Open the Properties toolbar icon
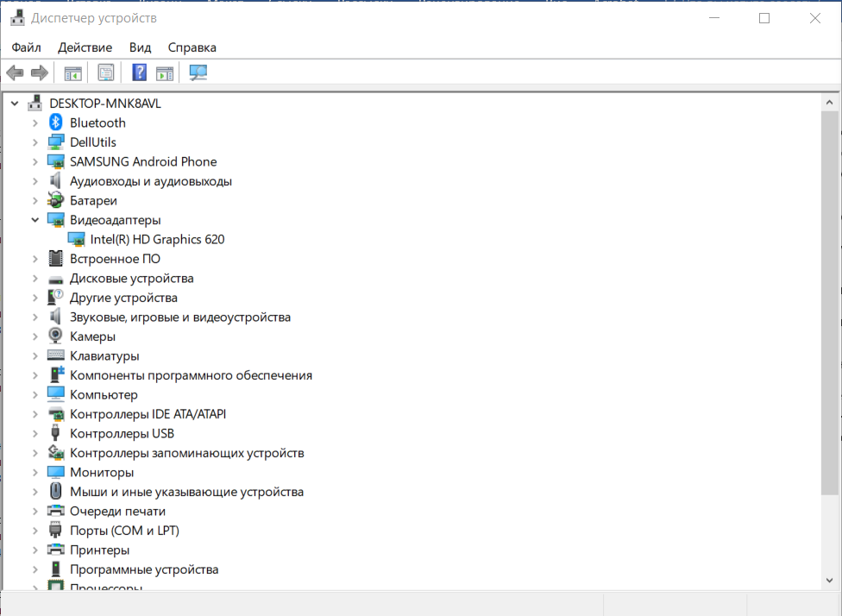The width and height of the screenshot is (842, 616). point(106,72)
